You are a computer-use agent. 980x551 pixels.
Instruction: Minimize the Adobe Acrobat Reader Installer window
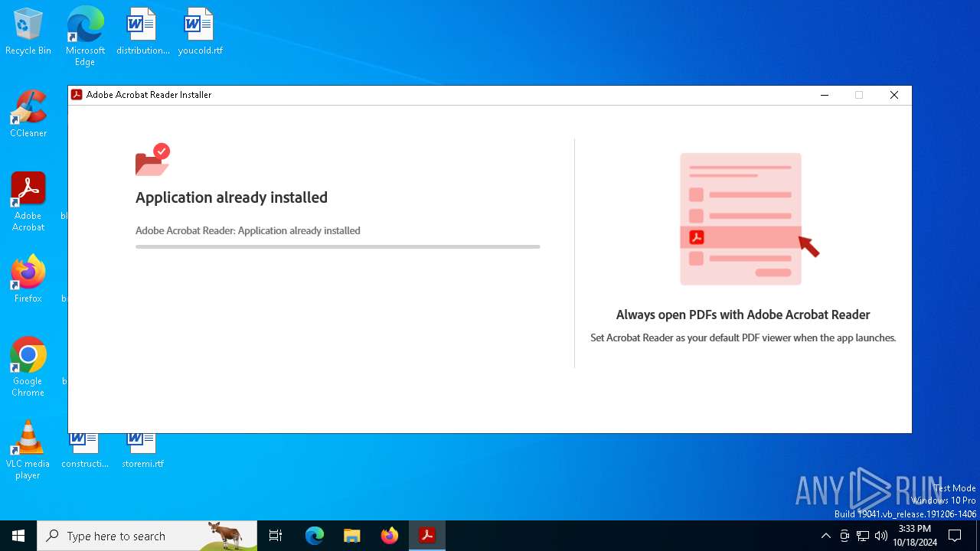tap(825, 95)
